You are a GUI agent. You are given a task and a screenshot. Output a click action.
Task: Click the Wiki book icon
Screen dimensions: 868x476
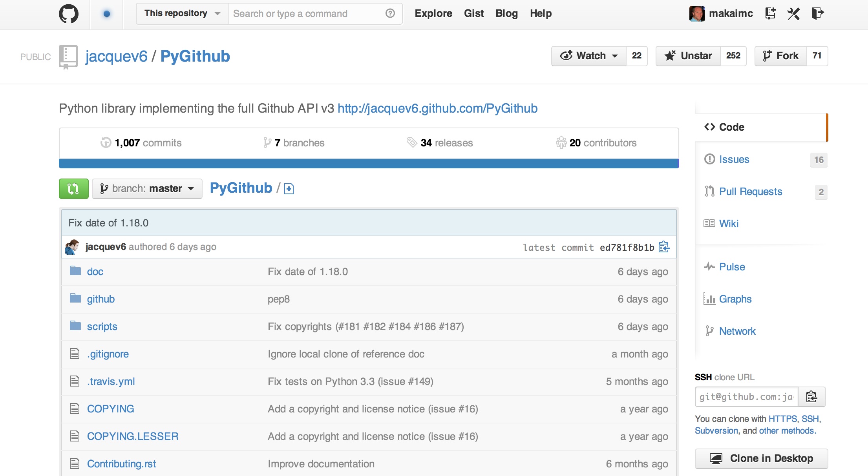coord(709,223)
